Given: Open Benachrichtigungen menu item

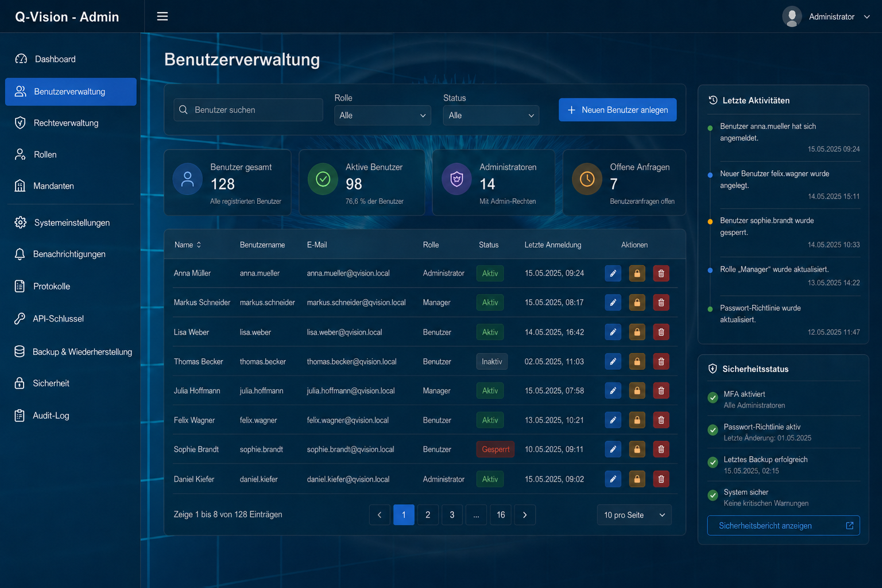Looking at the screenshot, I should pyautogui.click(x=71, y=254).
